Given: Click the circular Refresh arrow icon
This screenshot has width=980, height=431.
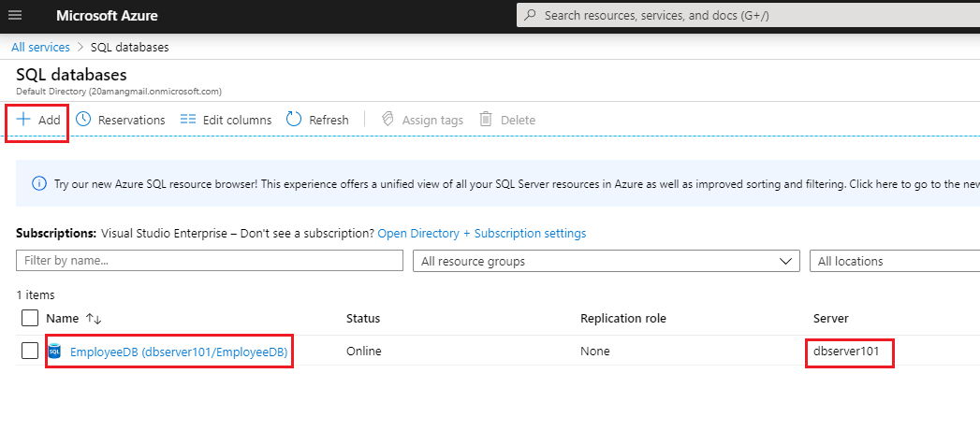Looking at the screenshot, I should pyautogui.click(x=294, y=119).
